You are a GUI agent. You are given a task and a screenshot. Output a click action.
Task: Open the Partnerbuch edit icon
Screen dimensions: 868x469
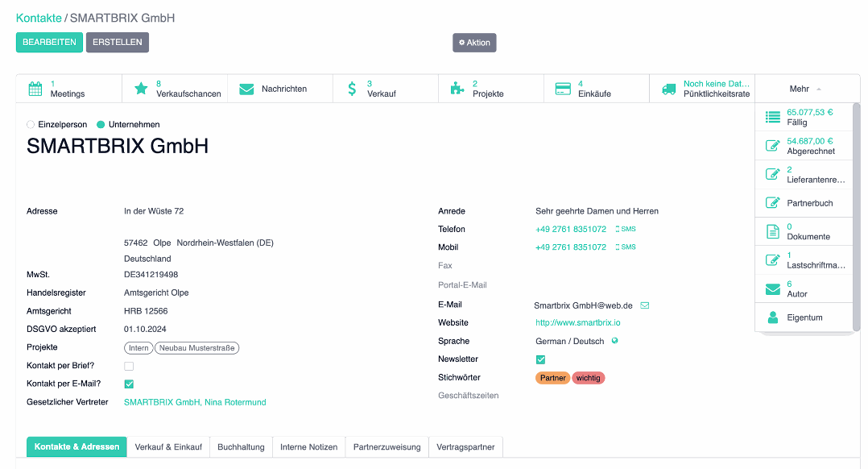coord(773,202)
